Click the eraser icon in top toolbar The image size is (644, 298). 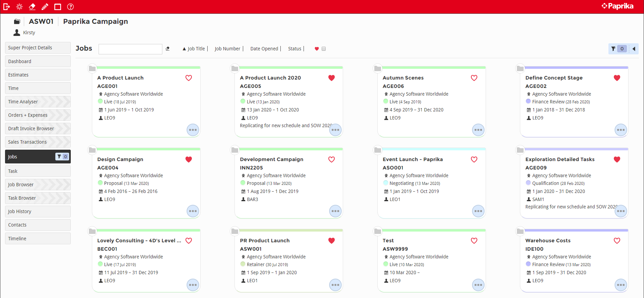(x=32, y=7)
